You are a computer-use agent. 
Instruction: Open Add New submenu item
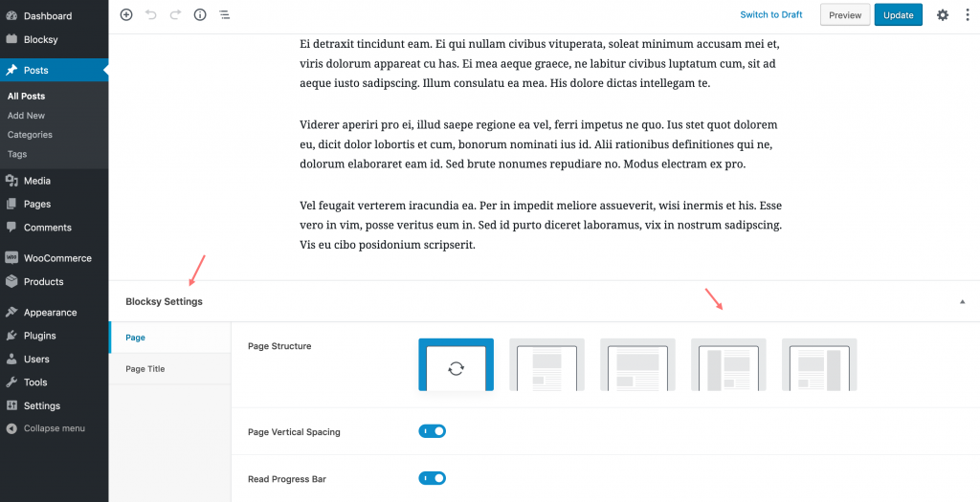click(26, 116)
